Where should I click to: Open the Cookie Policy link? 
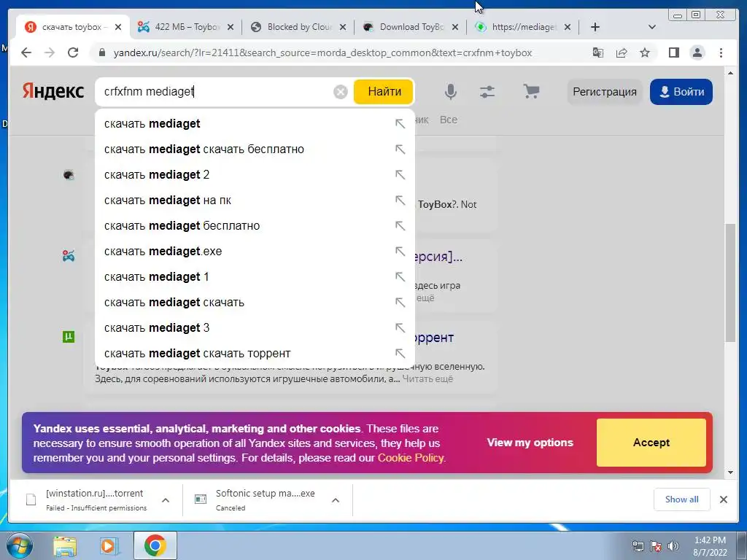click(411, 458)
